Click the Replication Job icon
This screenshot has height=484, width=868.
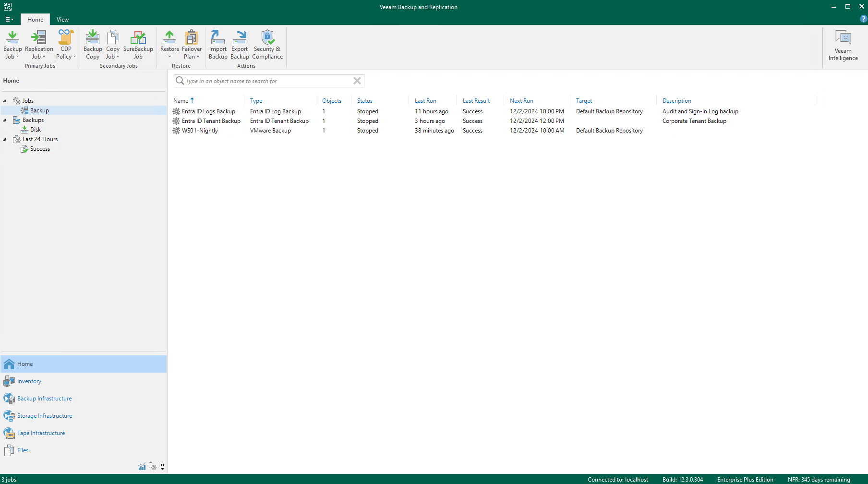[x=39, y=44]
